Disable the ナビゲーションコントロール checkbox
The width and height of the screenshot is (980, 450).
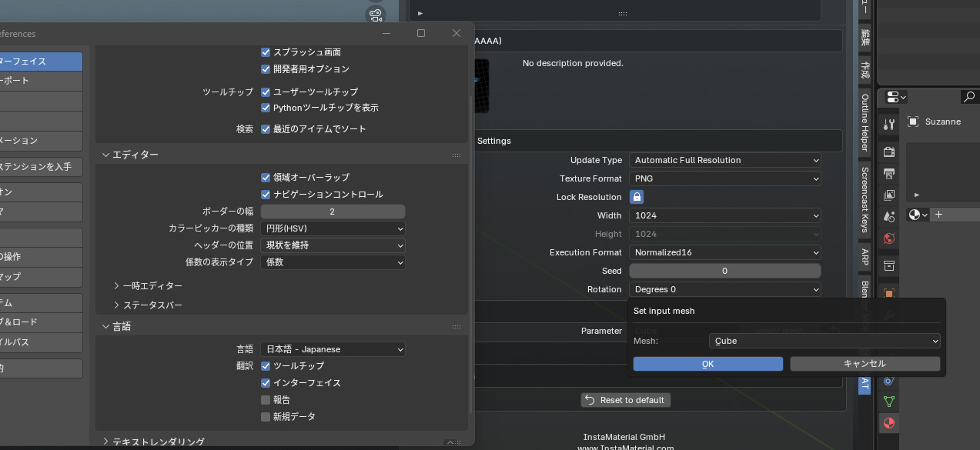pos(266,195)
